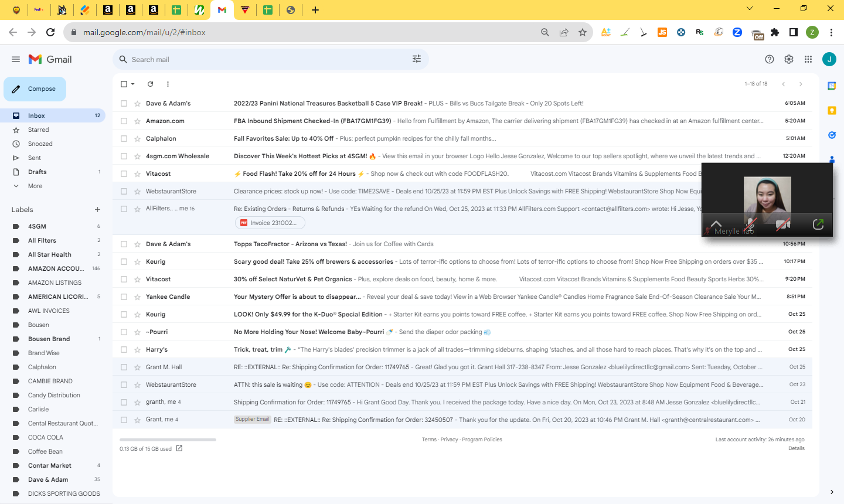Viewport: 844px width, 504px height.
Task: Open the Drafts folder
Action: pos(38,172)
